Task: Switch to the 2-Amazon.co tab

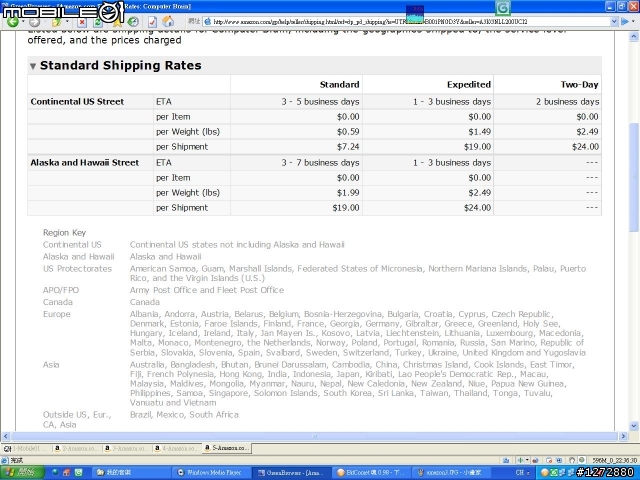Action: [76, 448]
